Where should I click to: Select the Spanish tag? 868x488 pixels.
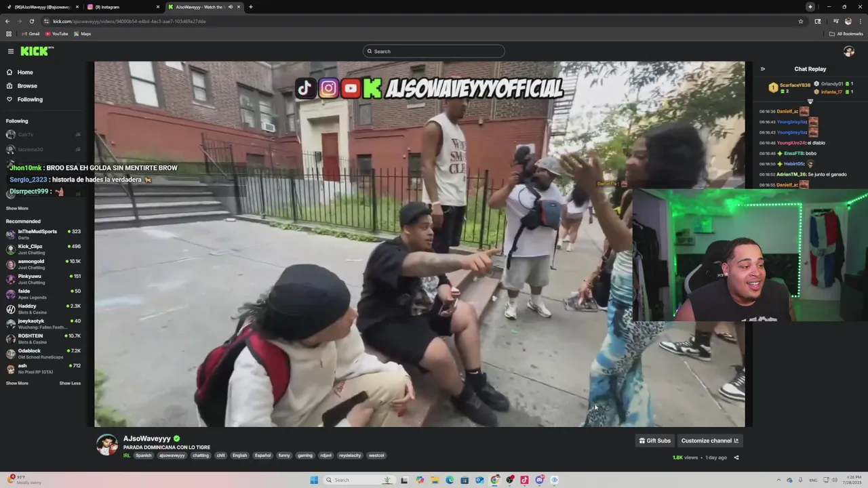coord(144,455)
